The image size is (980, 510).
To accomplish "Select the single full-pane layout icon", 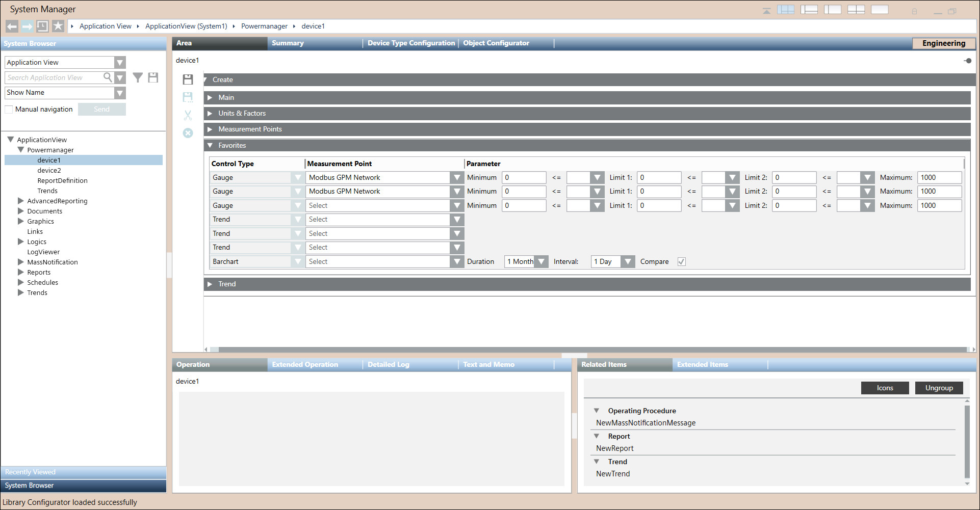I will (880, 10).
